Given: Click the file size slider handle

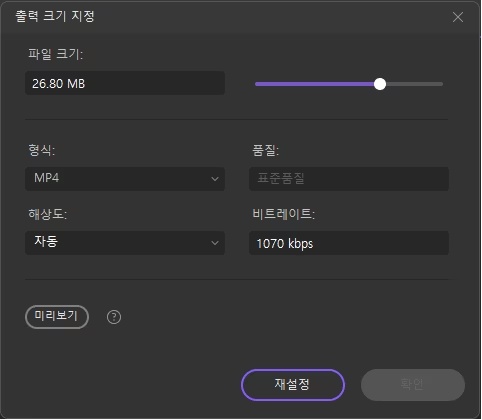Looking at the screenshot, I should pyautogui.click(x=380, y=84).
